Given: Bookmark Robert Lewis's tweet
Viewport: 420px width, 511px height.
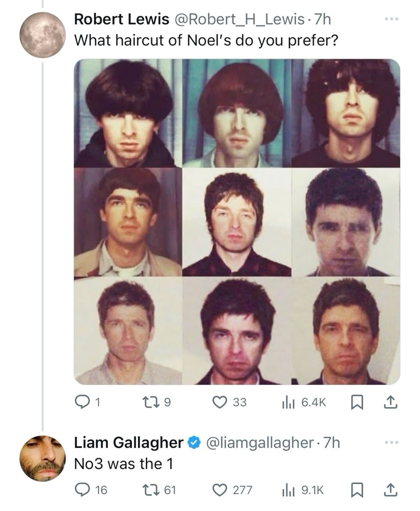Looking at the screenshot, I should point(356,402).
